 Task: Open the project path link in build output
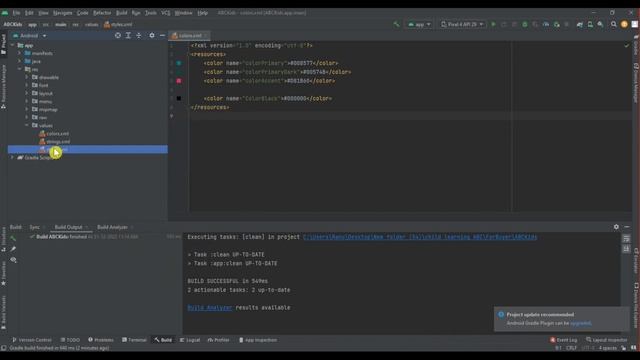click(420, 237)
